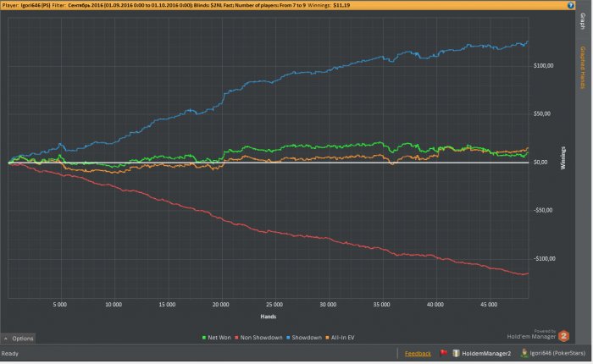Screen dimensions: 593x364
Task: Click the 45 000 x-axis label
Action: [x=489, y=304]
